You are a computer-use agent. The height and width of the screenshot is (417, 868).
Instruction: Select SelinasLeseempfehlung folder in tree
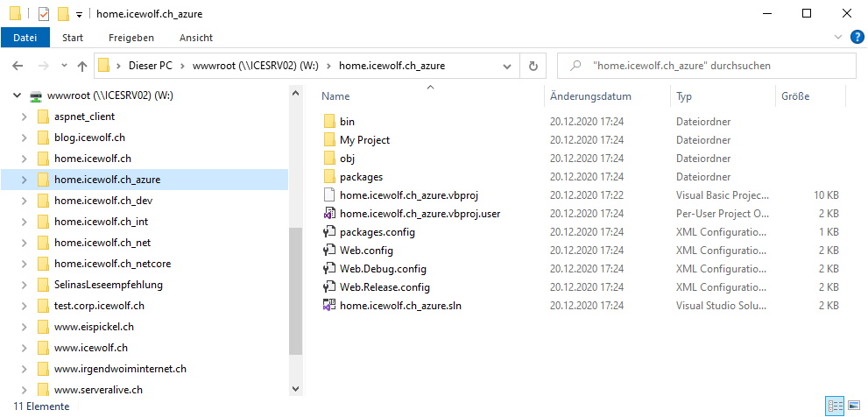point(109,286)
